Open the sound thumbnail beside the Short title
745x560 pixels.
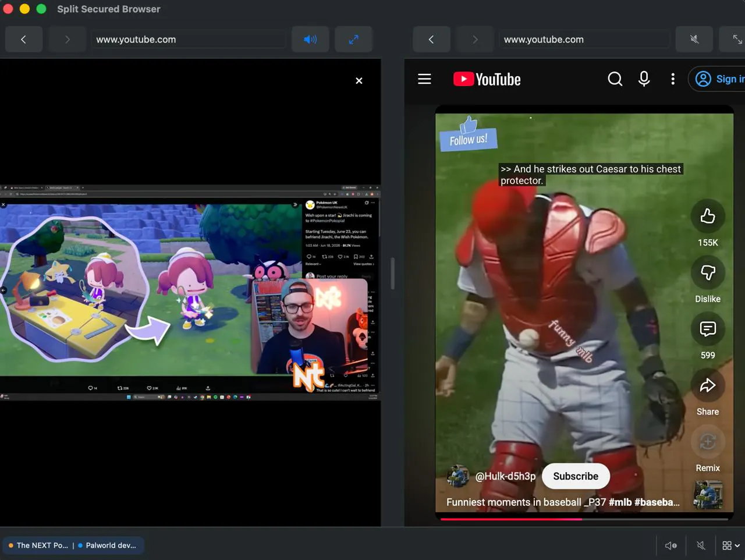coord(708,495)
